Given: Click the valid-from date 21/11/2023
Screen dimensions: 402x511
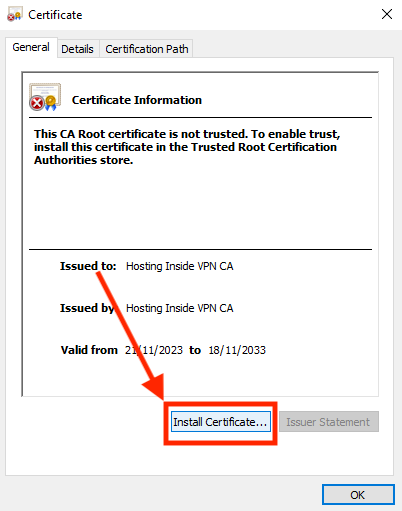Looking at the screenshot, I should (x=154, y=350).
